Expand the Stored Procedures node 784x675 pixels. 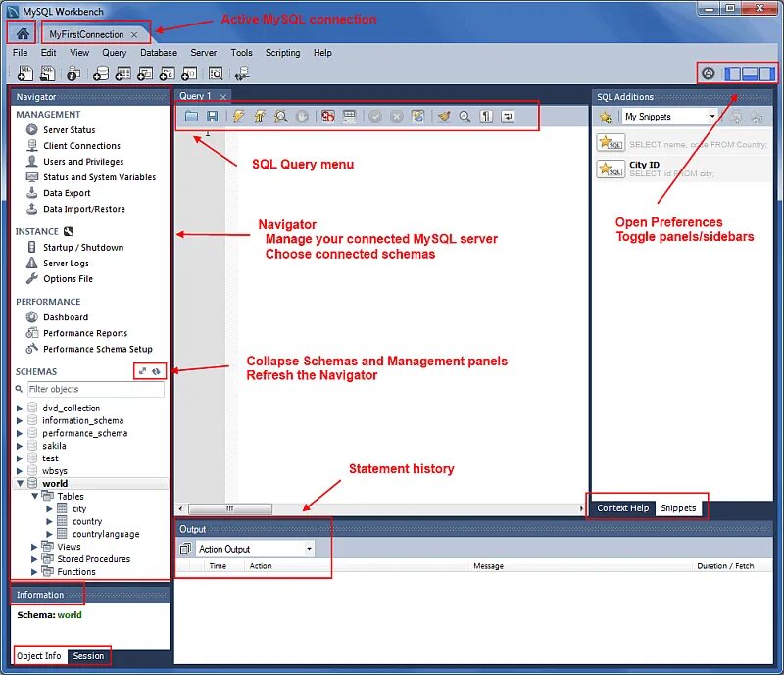point(34,559)
